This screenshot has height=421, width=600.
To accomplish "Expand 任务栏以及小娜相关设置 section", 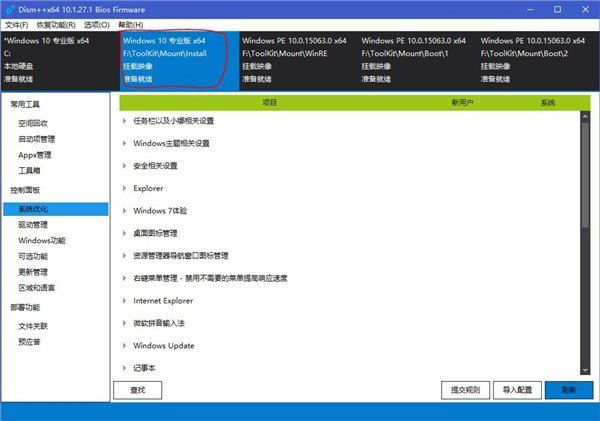I will point(173,121).
